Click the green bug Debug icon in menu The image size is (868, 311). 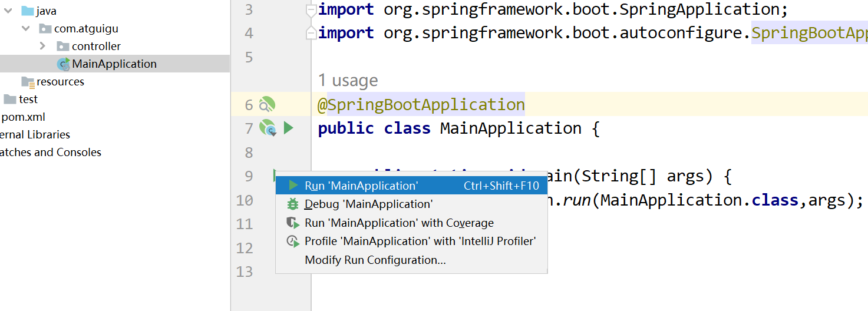(292, 204)
